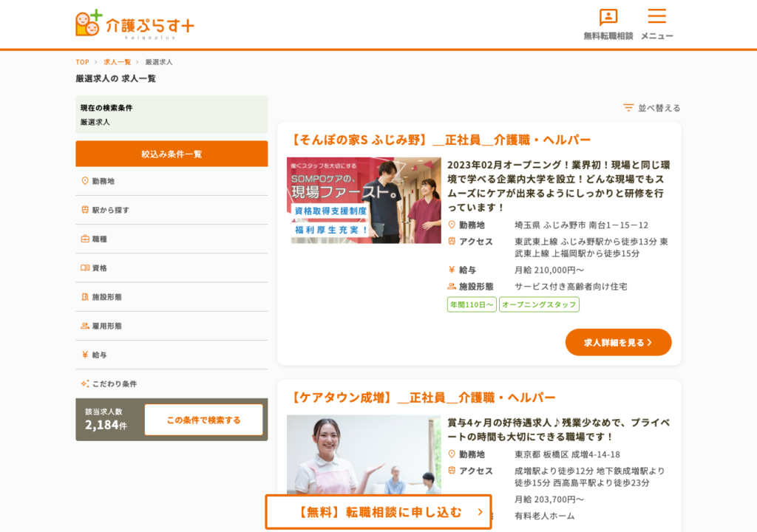Click the location pin icon beside 勤務地 filter
Screen dimensions: 757x532
click(85, 181)
